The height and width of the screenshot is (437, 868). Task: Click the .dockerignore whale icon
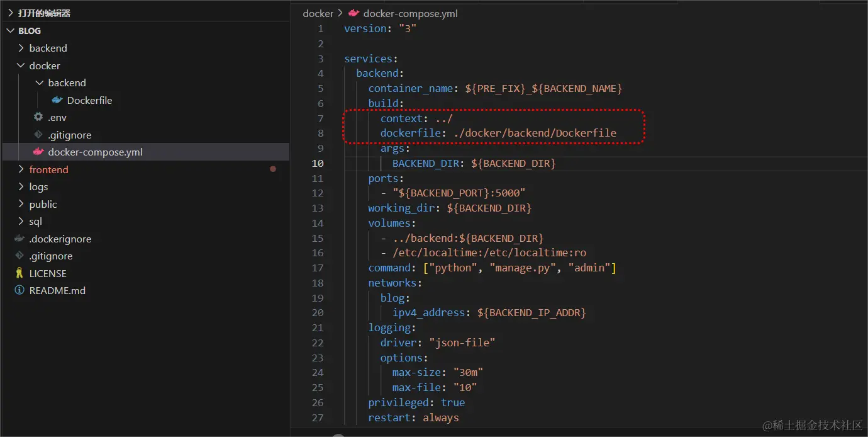tap(19, 239)
